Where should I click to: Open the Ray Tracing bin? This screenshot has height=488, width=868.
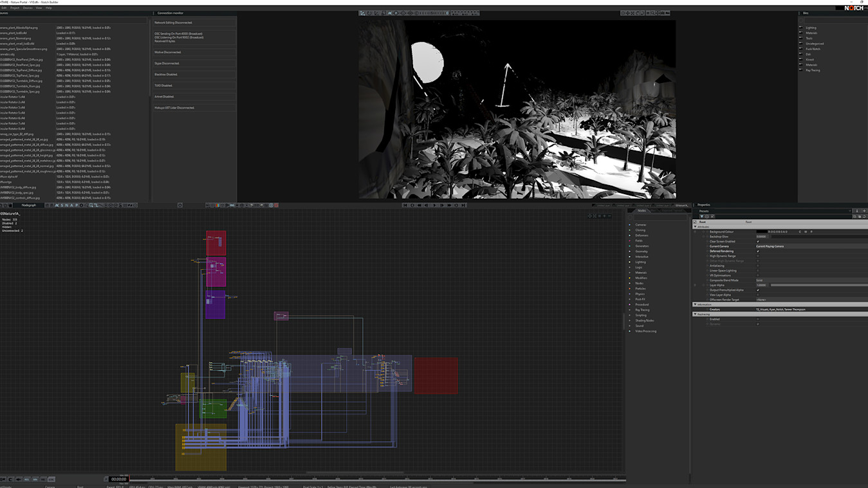tap(813, 70)
